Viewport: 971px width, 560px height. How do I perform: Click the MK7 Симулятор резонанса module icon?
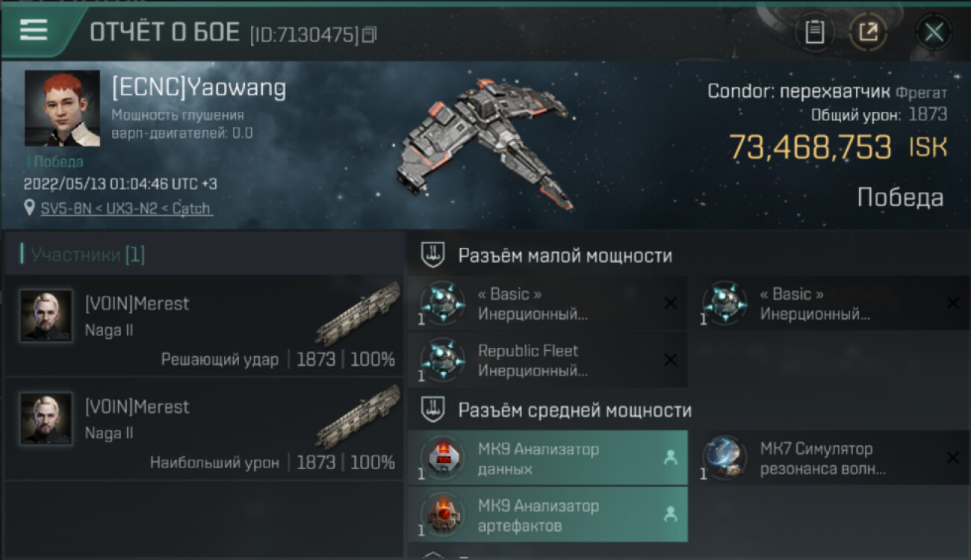tap(725, 458)
